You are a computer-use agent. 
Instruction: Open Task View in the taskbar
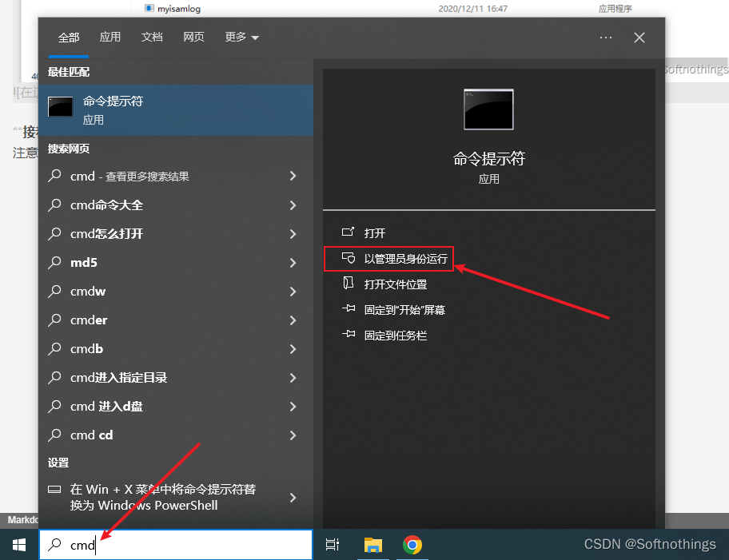333,545
